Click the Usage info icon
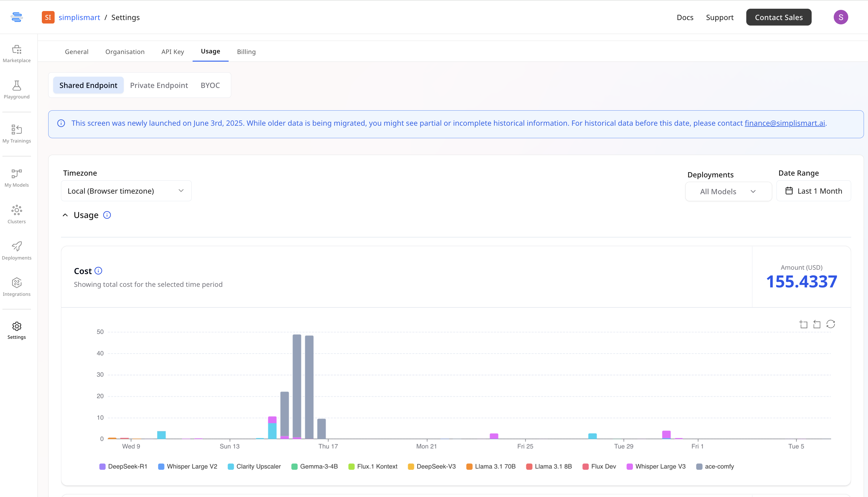The image size is (868, 497). pos(107,215)
